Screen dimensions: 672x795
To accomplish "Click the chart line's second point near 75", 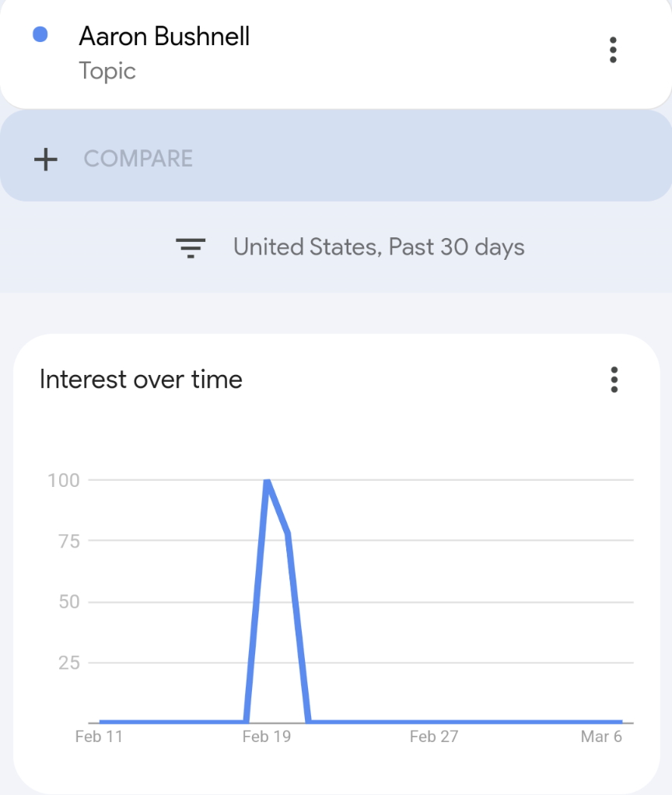I will coord(288,534).
